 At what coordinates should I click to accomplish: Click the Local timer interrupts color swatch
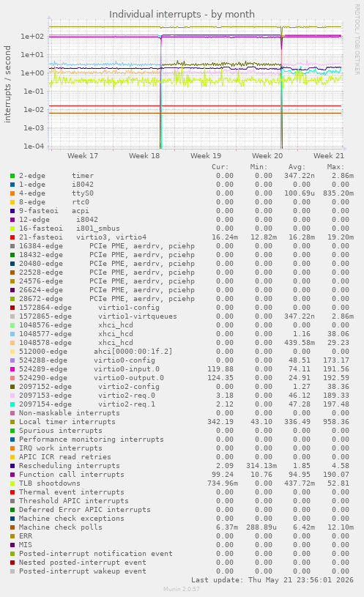(12, 422)
